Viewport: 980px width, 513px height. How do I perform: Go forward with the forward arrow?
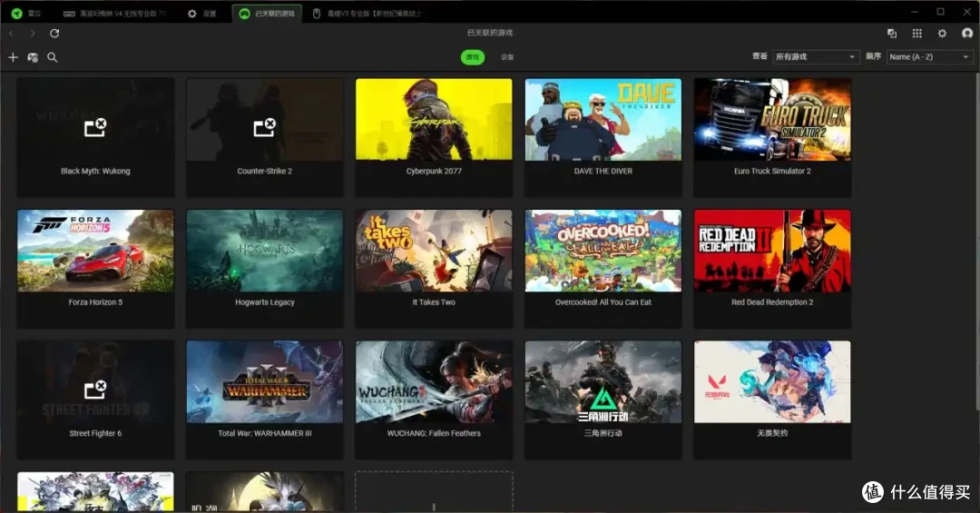coord(33,34)
